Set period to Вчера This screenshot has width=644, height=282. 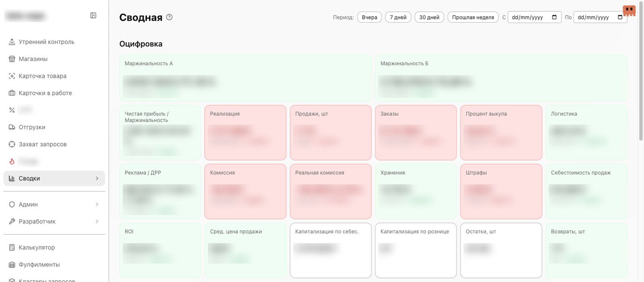coord(369,17)
